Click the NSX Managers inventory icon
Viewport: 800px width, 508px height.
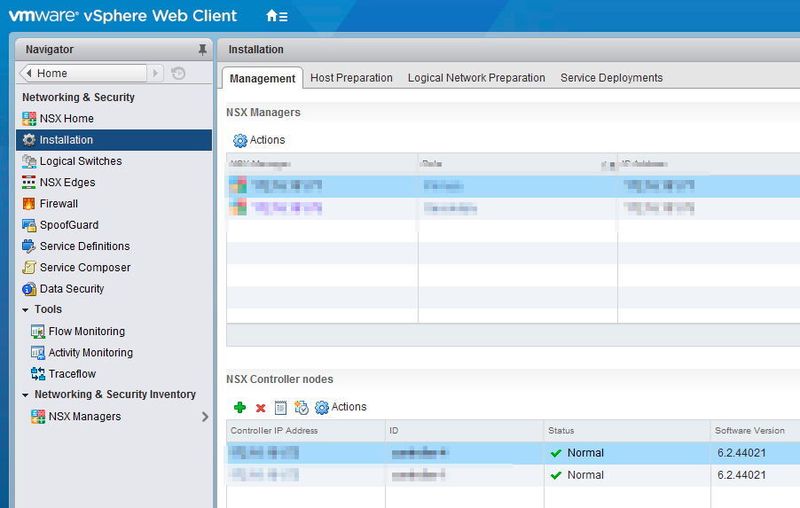pyautogui.click(x=38, y=416)
